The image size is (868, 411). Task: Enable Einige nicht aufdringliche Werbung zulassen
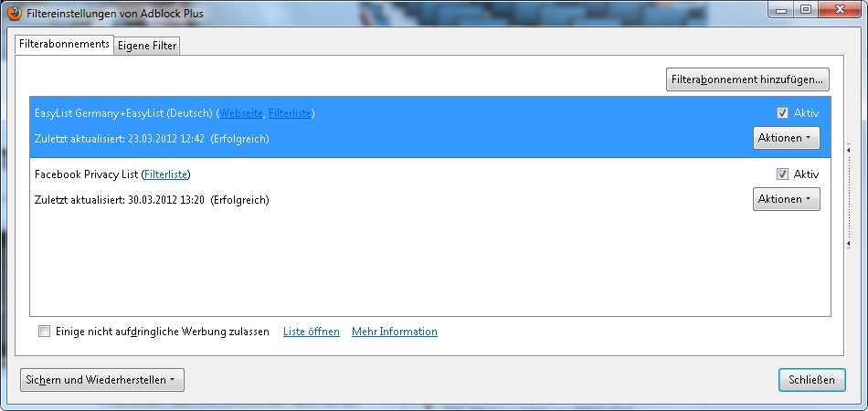point(44,332)
